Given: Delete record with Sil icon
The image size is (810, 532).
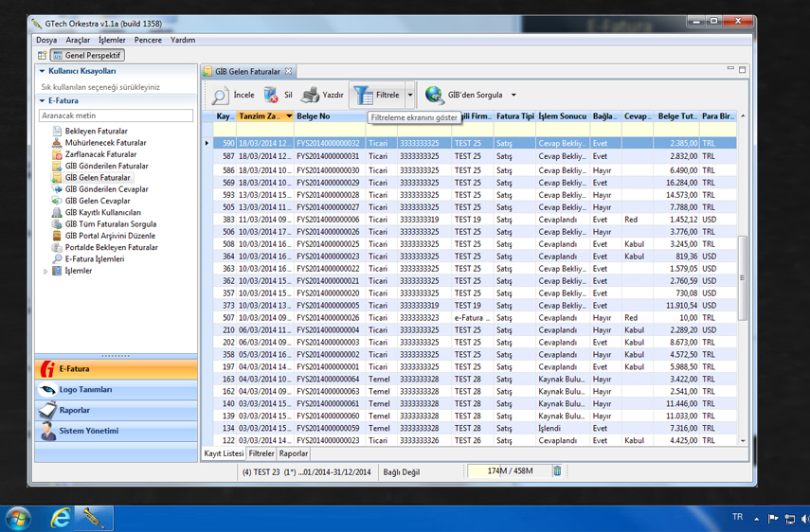Looking at the screenshot, I should 278,95.
